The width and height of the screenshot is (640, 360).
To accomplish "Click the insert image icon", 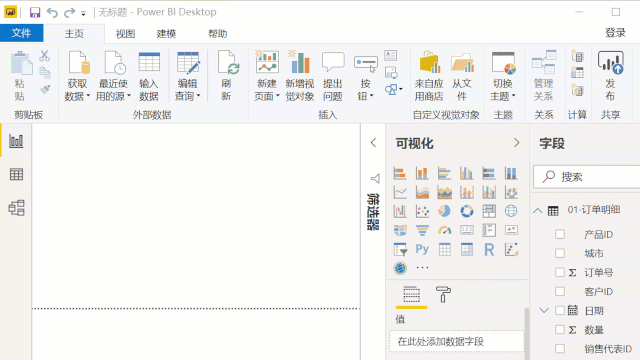I will coord(391,73).
